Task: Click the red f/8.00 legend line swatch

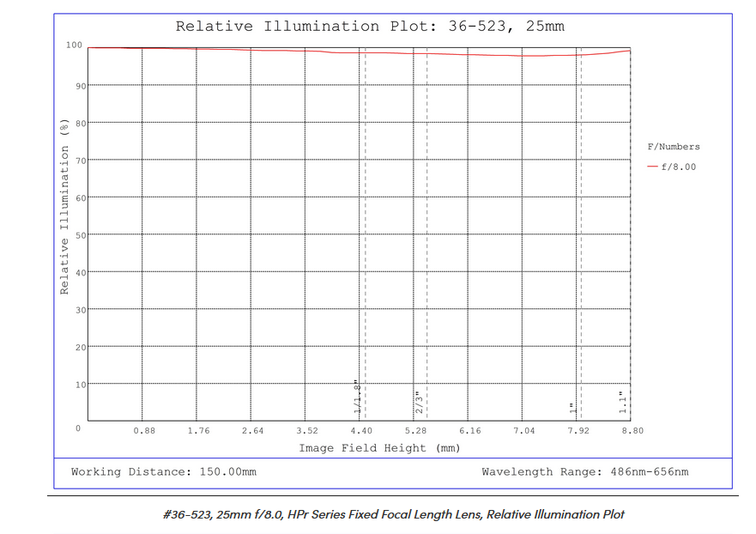Action: (x=652, y=167)
